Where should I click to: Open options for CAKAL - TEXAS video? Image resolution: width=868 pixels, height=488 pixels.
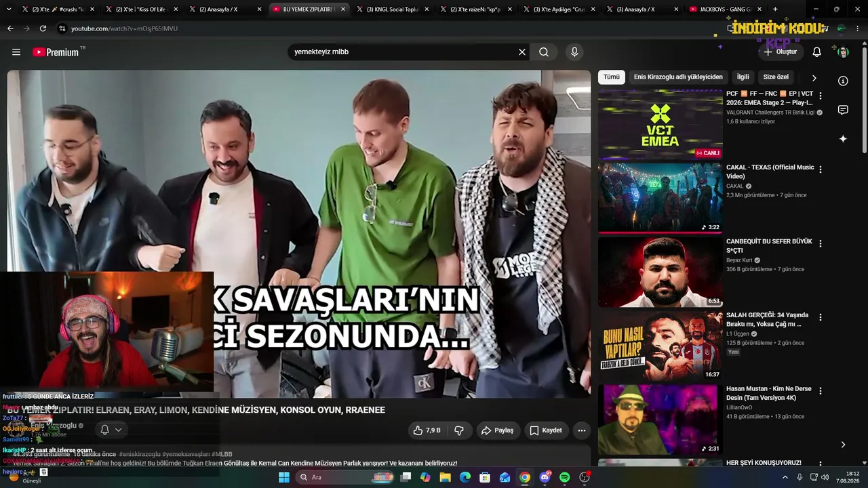[821, 169]
